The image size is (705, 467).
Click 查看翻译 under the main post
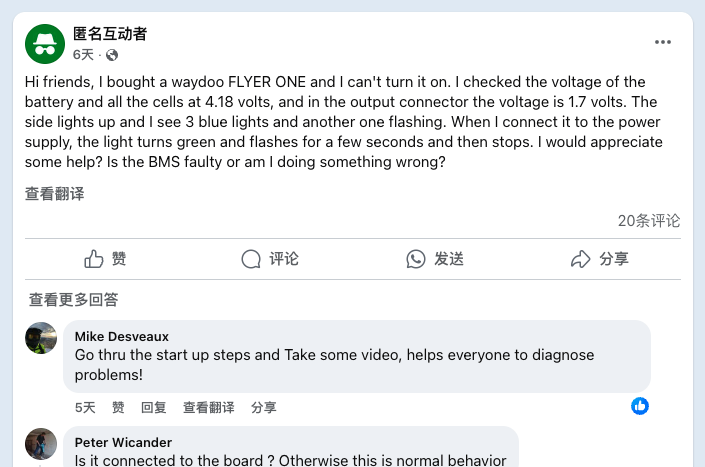click(x=54, y=194)
